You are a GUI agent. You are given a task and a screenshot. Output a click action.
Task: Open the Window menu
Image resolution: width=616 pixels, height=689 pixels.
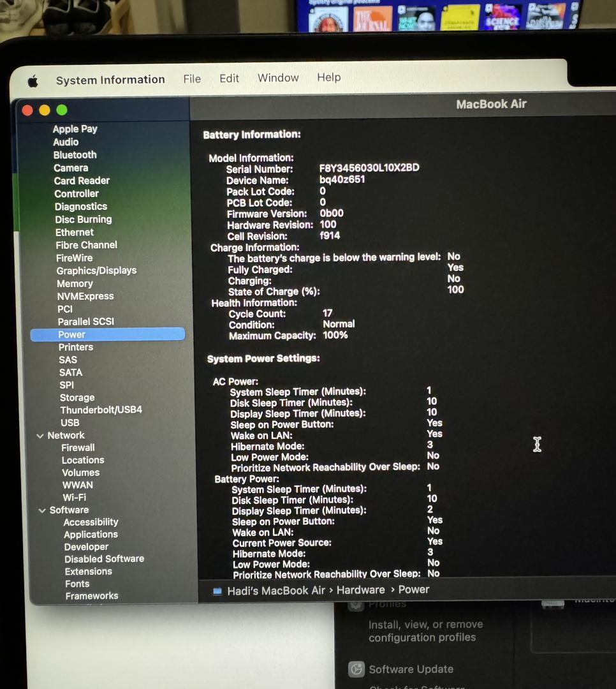click(x=277, y=78)
